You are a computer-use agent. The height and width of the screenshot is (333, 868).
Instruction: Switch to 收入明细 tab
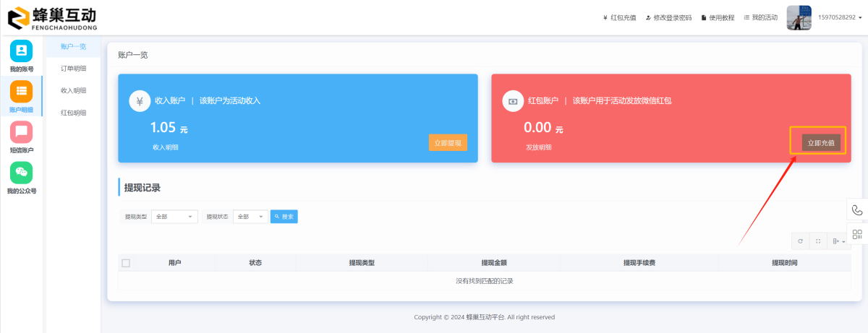(73, 90)
